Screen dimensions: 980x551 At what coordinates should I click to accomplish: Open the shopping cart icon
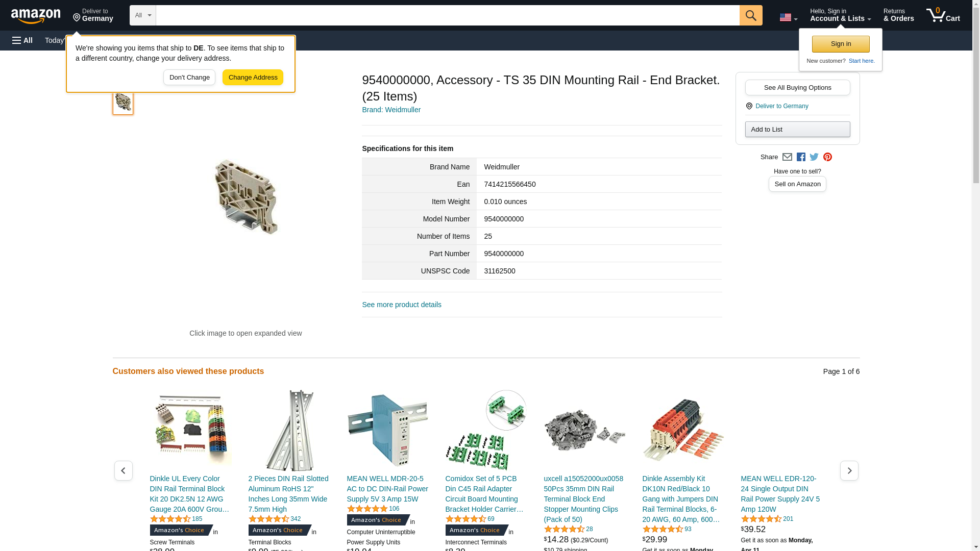point(943,15)
